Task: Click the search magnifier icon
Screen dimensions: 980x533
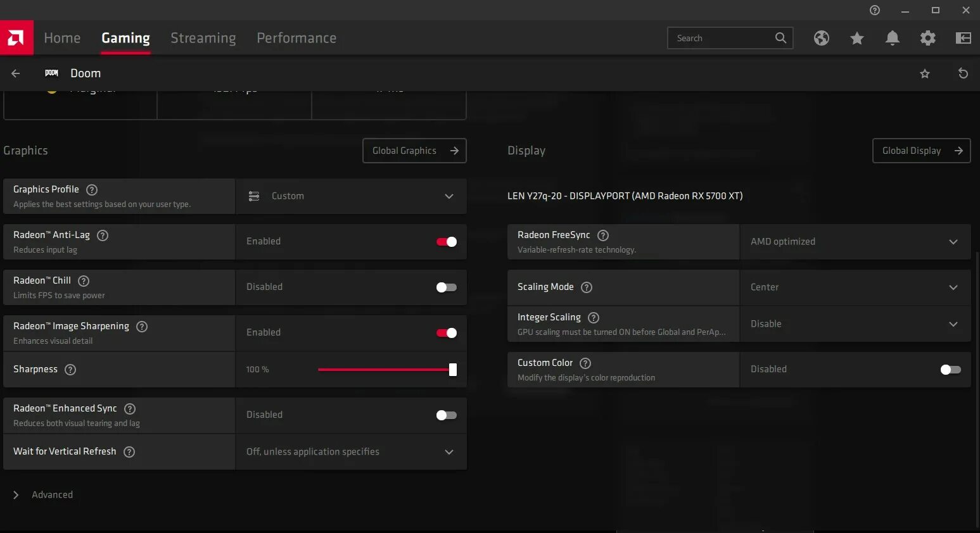Action: (781, 38)
